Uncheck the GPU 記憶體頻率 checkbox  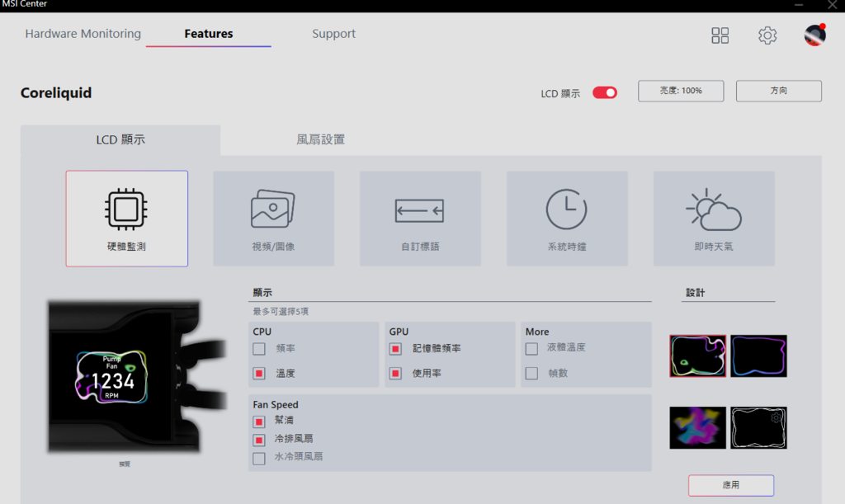tap(395, 348)
